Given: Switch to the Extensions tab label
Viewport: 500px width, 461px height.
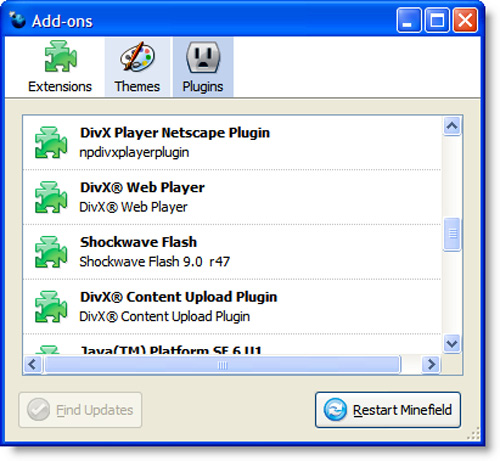Looking at the screenshot, I should click(60, 87).
